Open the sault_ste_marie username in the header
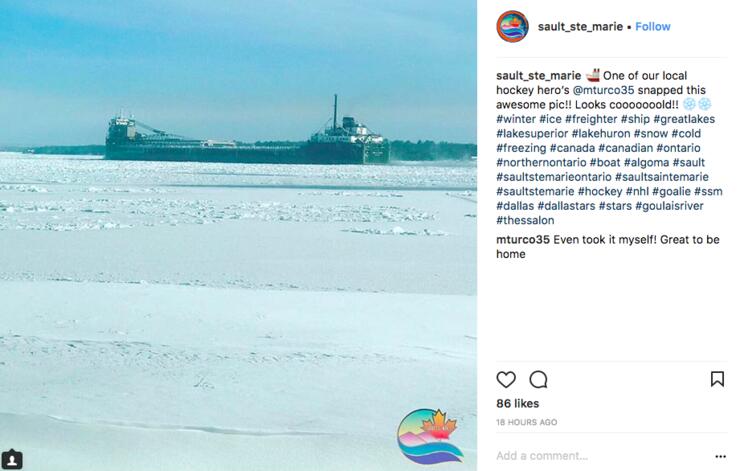 (x=580, y=26)
